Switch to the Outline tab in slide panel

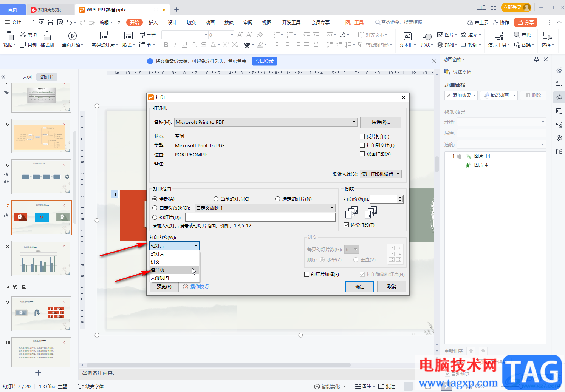pos(27,77)
